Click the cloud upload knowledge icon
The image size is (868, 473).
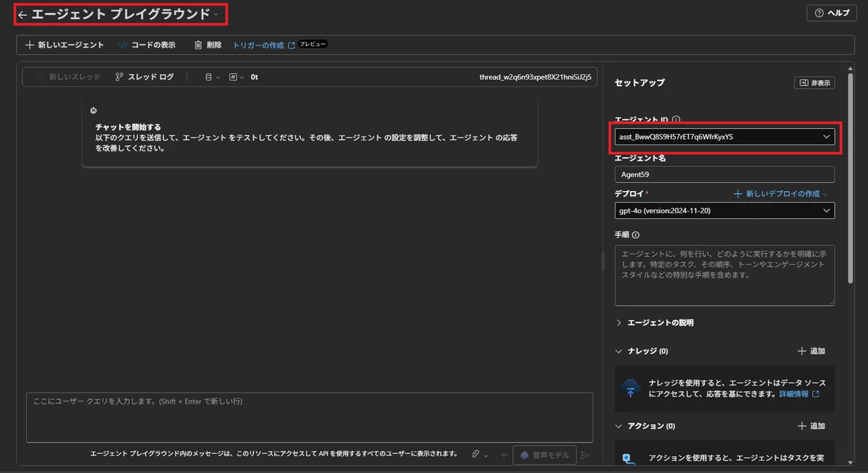click(x=630, y=388)
